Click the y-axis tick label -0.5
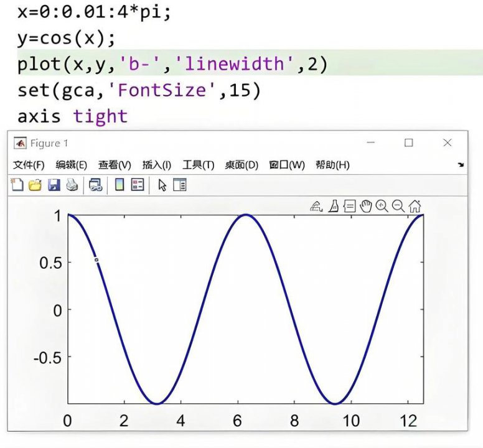Viewport: 483px width, 448px height. [47, 358]
